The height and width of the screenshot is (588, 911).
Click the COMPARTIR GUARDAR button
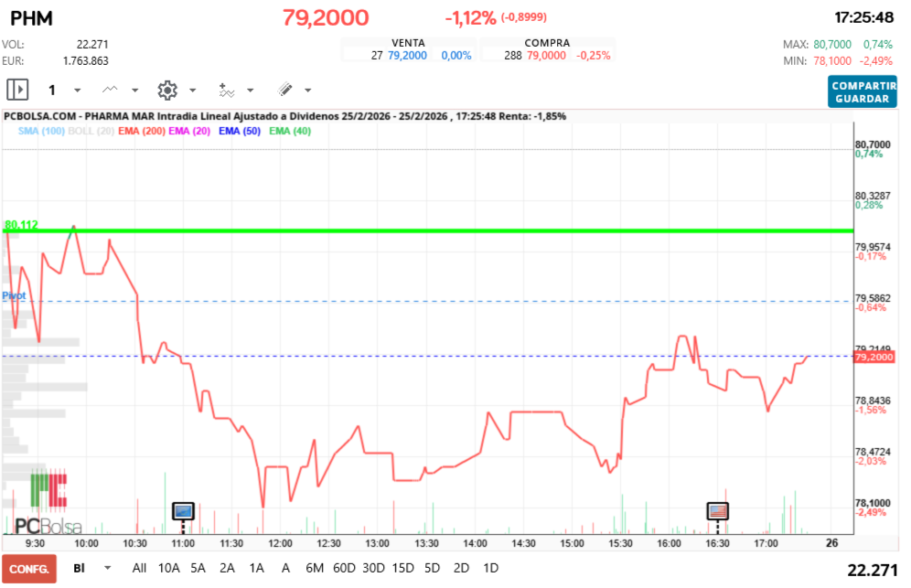click(862, 91)
